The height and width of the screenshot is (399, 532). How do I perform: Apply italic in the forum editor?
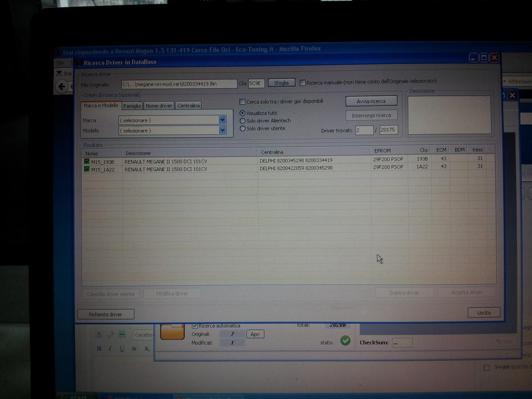110,349
